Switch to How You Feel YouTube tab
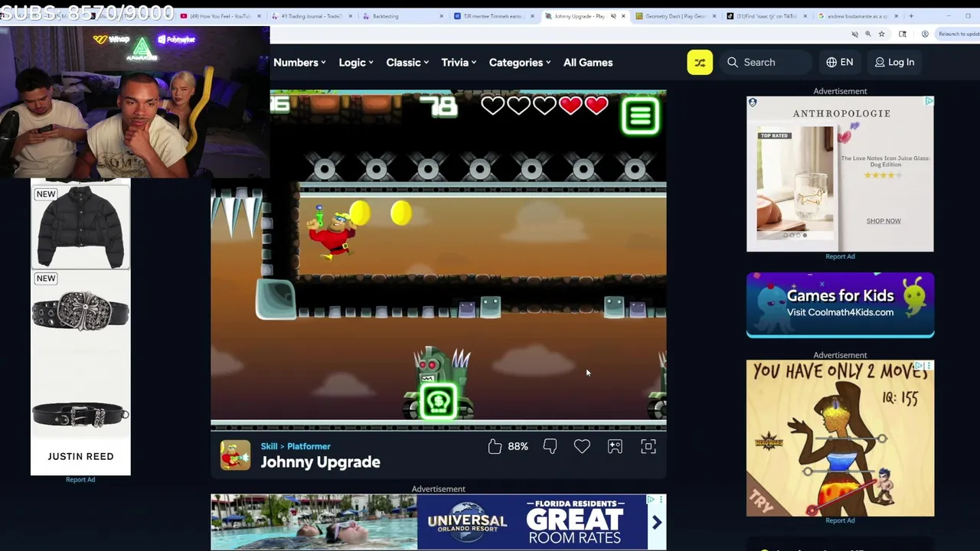The width and height of the screenshot is (980, 551). coord(221,16)
